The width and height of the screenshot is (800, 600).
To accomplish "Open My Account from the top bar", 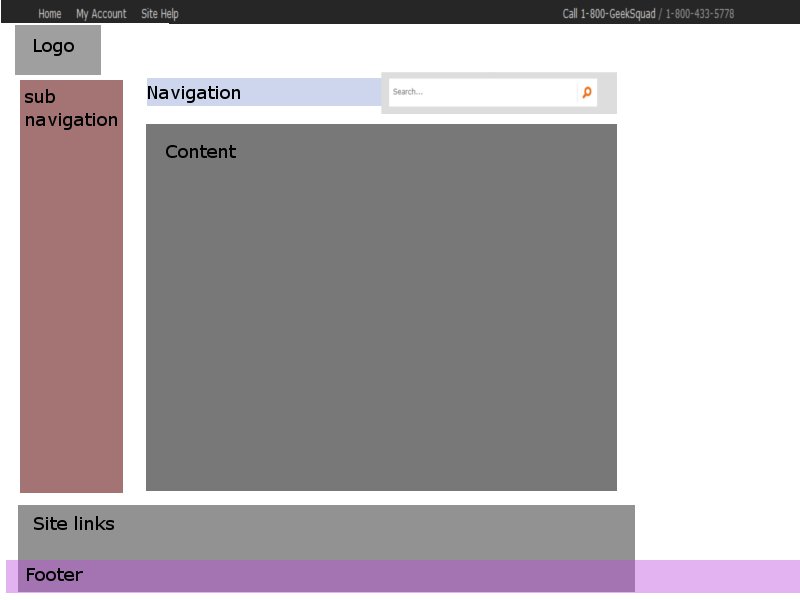I will [101, 14].
